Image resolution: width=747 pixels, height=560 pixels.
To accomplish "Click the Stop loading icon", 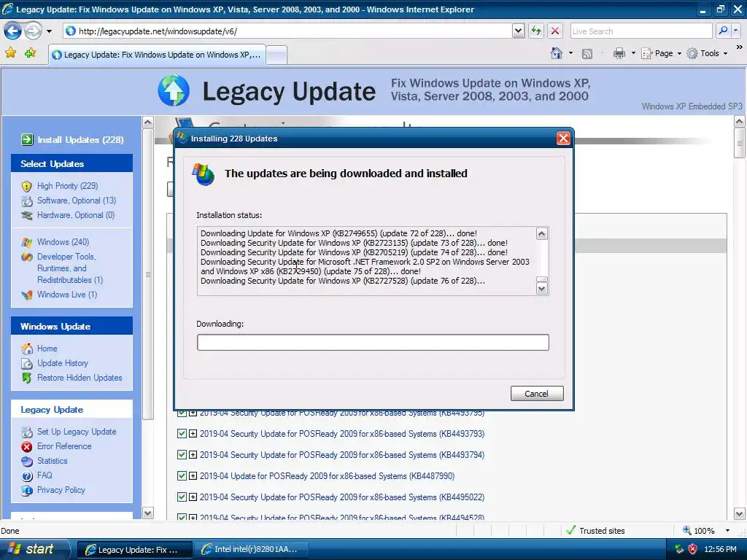I will pyautogui.click(x=555, y=31).
